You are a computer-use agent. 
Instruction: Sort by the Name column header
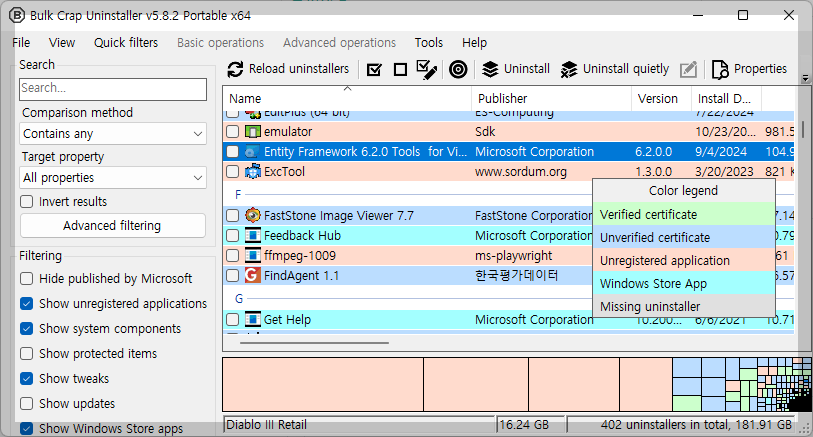[x=347, y=98]
